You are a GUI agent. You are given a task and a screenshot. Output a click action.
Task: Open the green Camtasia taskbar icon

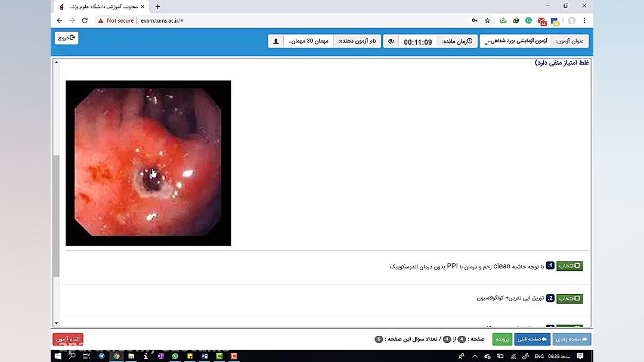(x=219, y=356)
